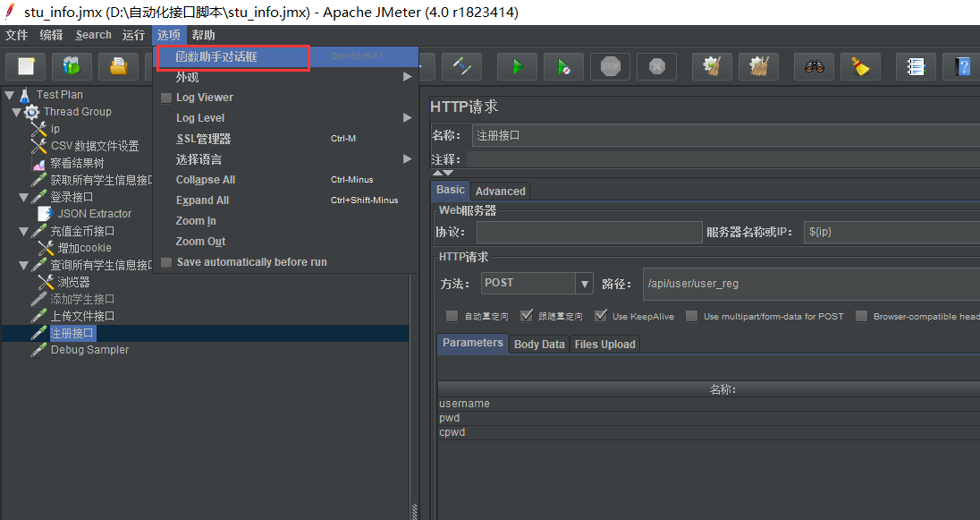
Task: Click the 察看结果树 listener icon
Action: (38, 163)
